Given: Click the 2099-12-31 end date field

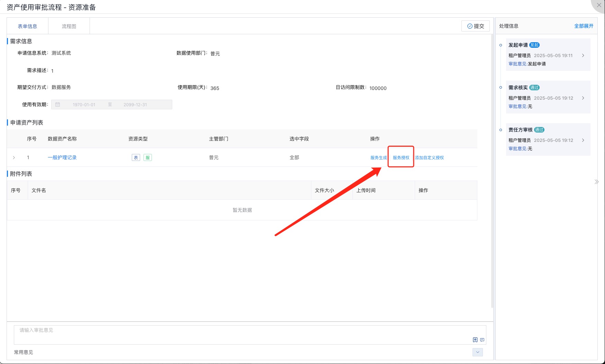Looking at the screenshot, I should 135,104.
